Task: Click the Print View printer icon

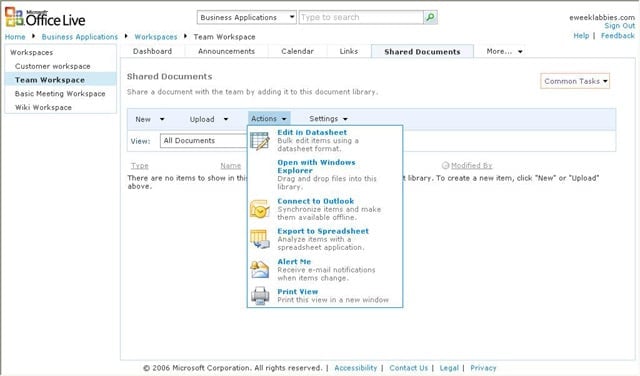Action: pyautogui.click(x=260, y=296)
